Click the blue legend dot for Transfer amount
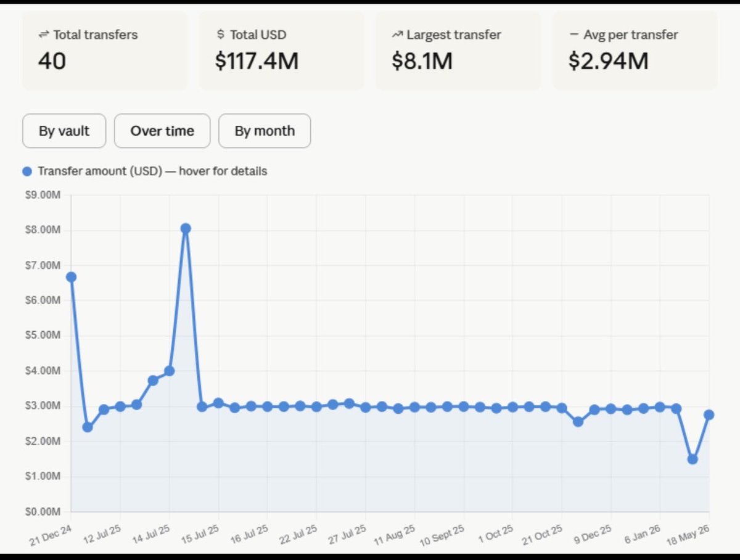Image resolution: width=740 pixels, height=560 pixels. coord(27,171)
